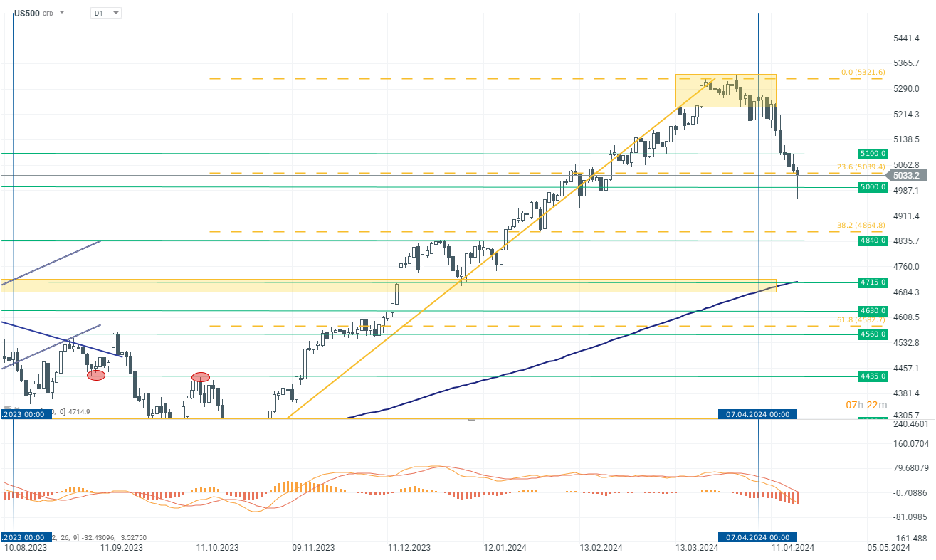Select the 4630.0 price level label
Image resolution: width=936 pixels, height=560 pixels.
872,311
